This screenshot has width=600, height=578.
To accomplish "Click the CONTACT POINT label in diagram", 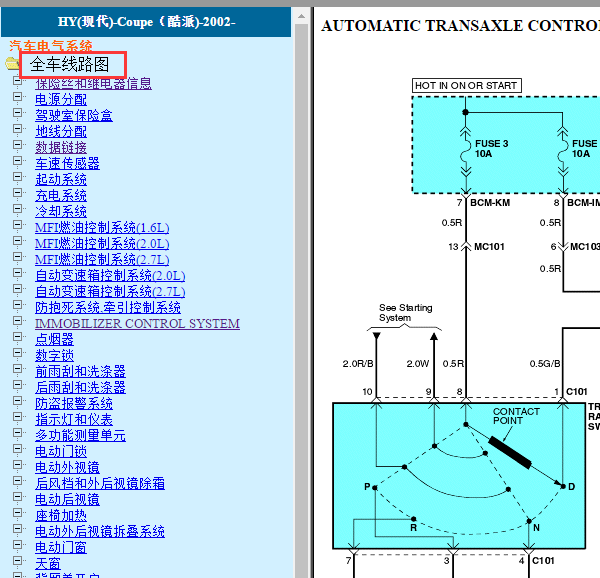I will [x=516, y=416].
